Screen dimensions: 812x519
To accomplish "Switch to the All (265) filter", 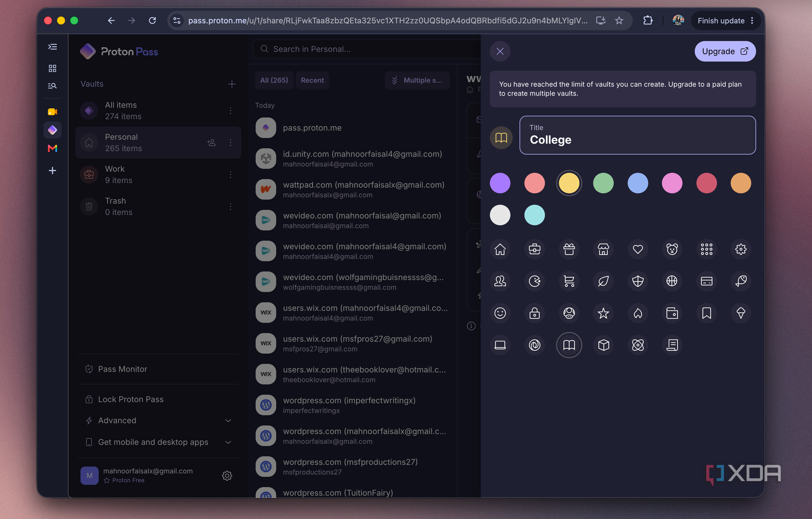I will click(274, 80).
